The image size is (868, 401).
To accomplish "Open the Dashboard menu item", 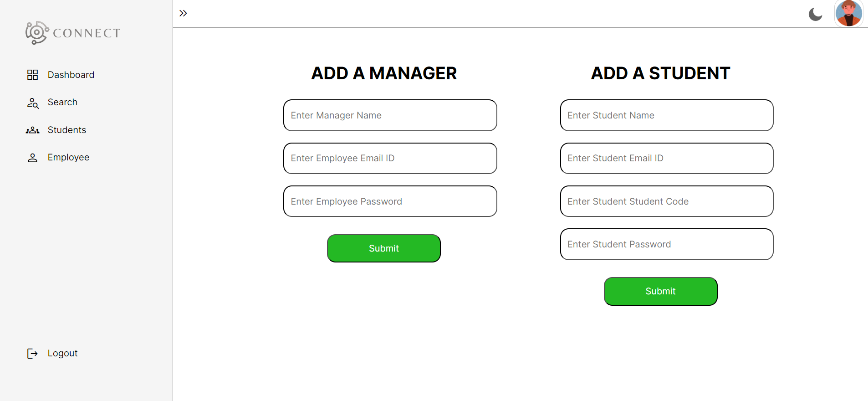I will 71,75.
